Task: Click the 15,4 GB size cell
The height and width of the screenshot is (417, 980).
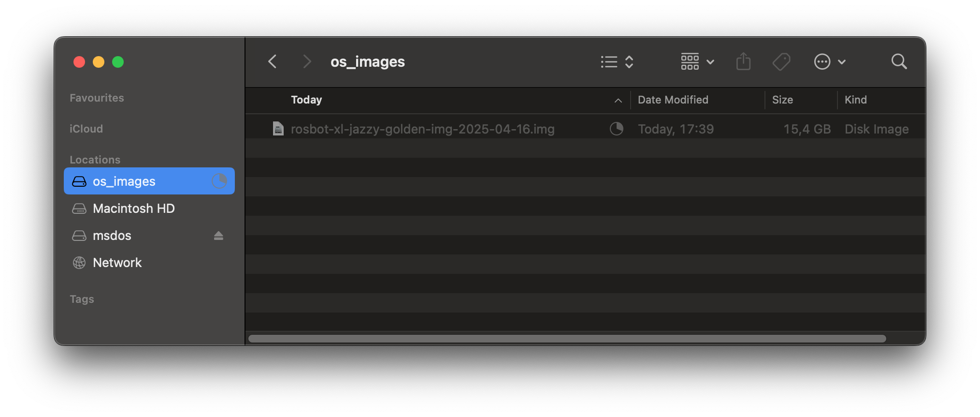Action: point(807,129)
